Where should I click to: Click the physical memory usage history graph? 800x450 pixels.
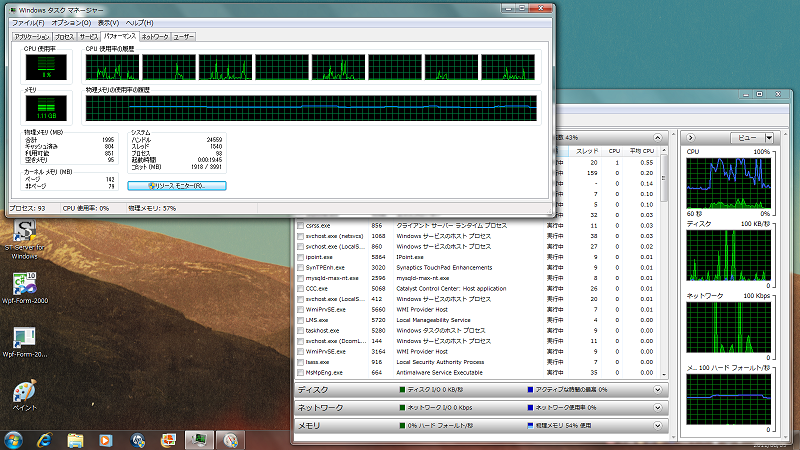[x=311, y=108]
